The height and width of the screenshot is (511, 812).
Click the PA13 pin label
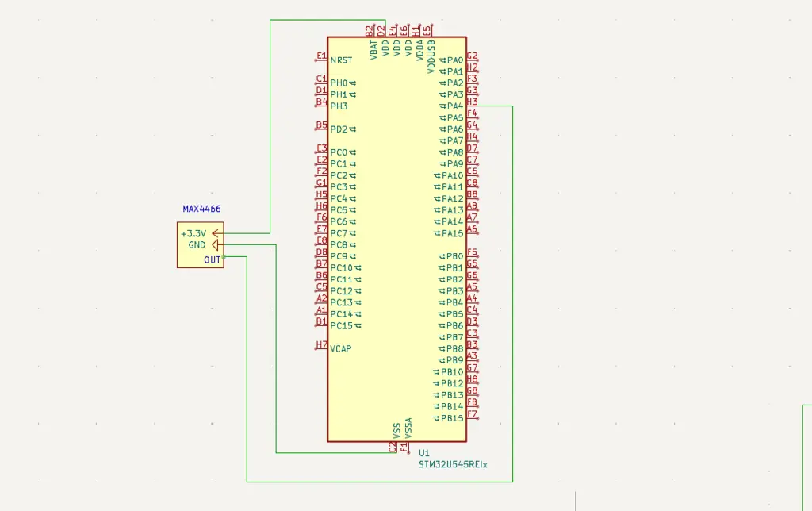click(x=453, y=210)
